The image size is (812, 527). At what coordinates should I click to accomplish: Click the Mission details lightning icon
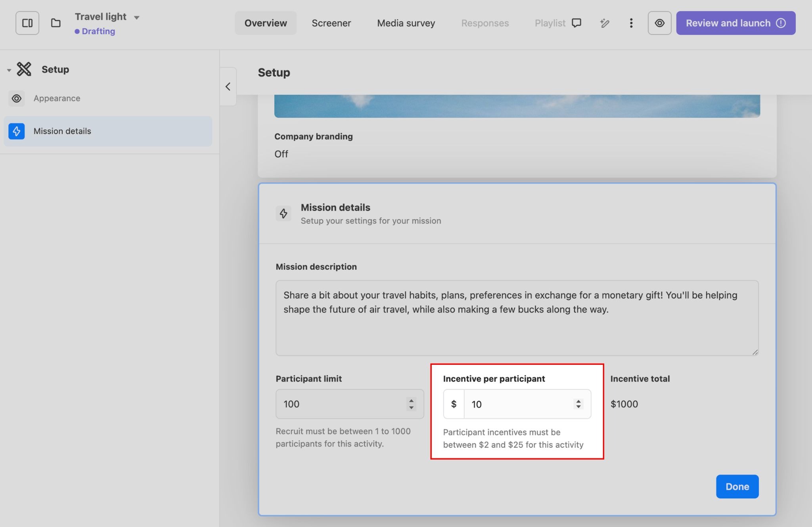17,131
